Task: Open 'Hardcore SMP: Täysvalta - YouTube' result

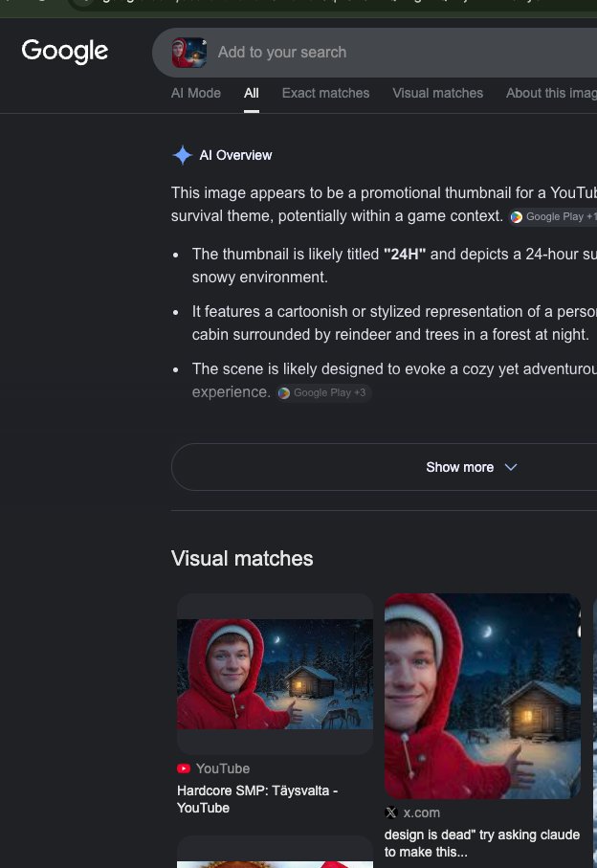Action: [257, 799]
